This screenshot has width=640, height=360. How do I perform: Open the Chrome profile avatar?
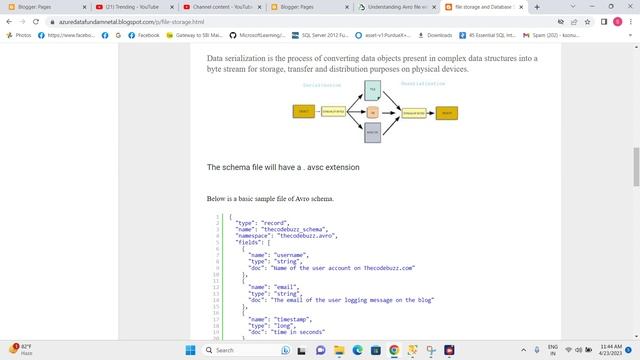tap(618, 22)
